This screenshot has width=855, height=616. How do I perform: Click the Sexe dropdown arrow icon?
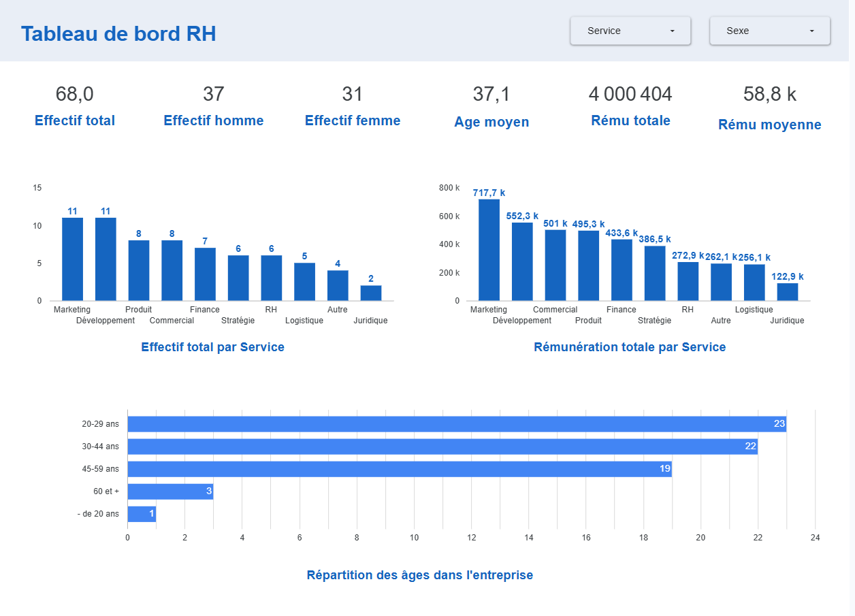(x=811, y=31)
